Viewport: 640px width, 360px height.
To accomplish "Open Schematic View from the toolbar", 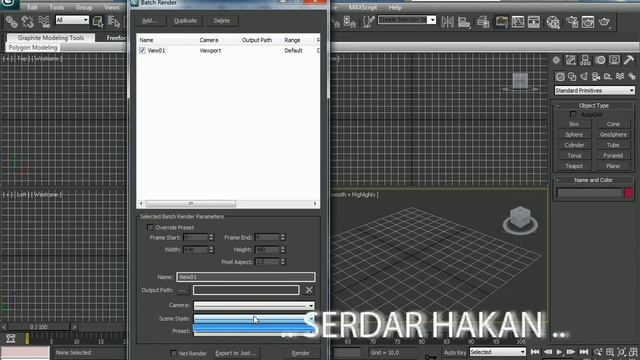I will coord(534,22).
